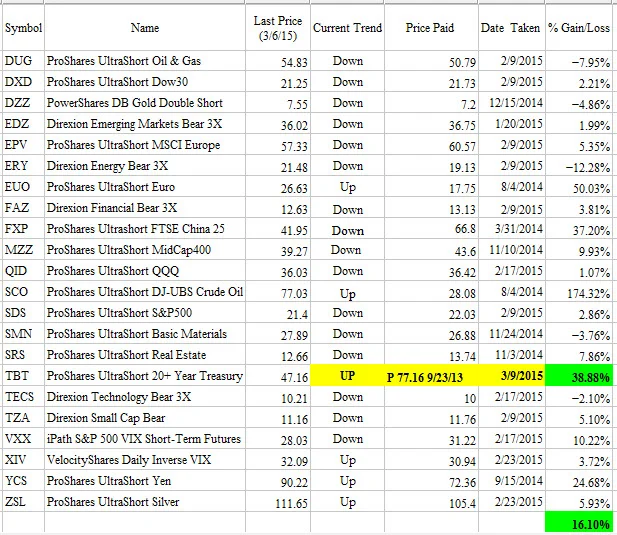Click ProShares UltraShort MidCap400 cell

pyautogui.click(x=145, y=249)
